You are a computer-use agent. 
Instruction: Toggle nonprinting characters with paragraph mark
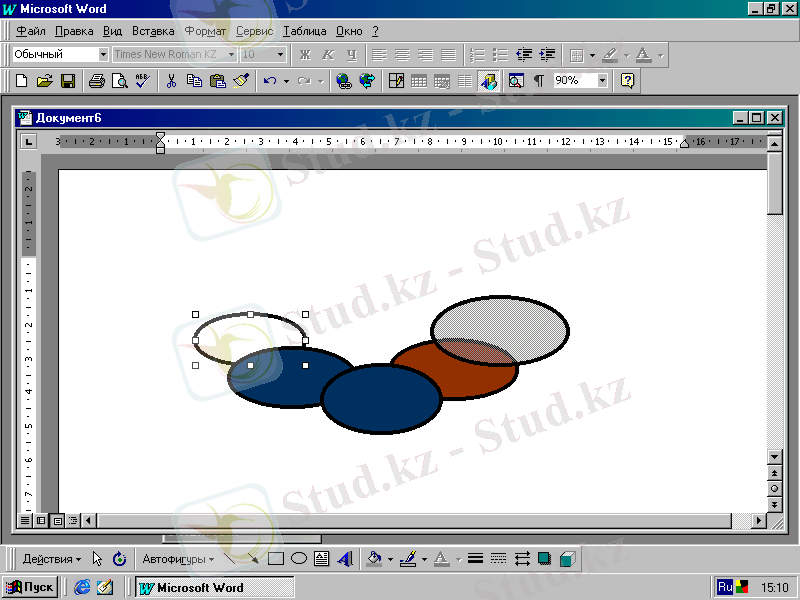click(x=538, y=81)
